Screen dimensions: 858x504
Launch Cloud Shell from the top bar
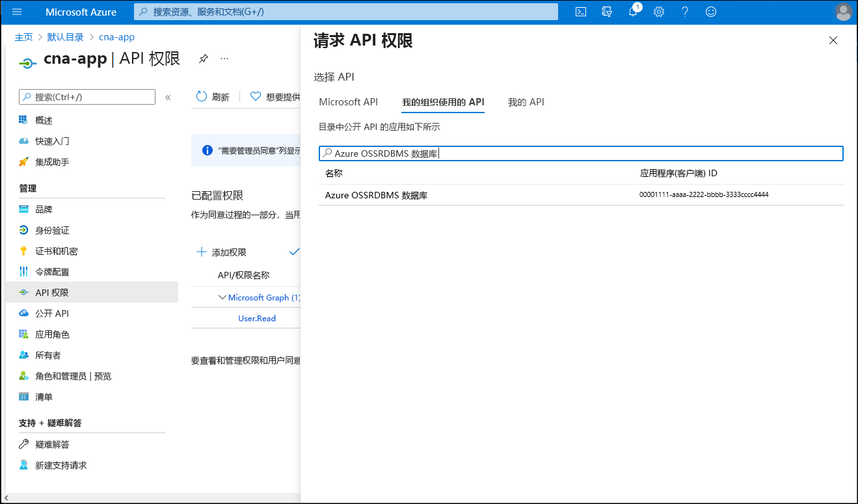coord(581,12)
